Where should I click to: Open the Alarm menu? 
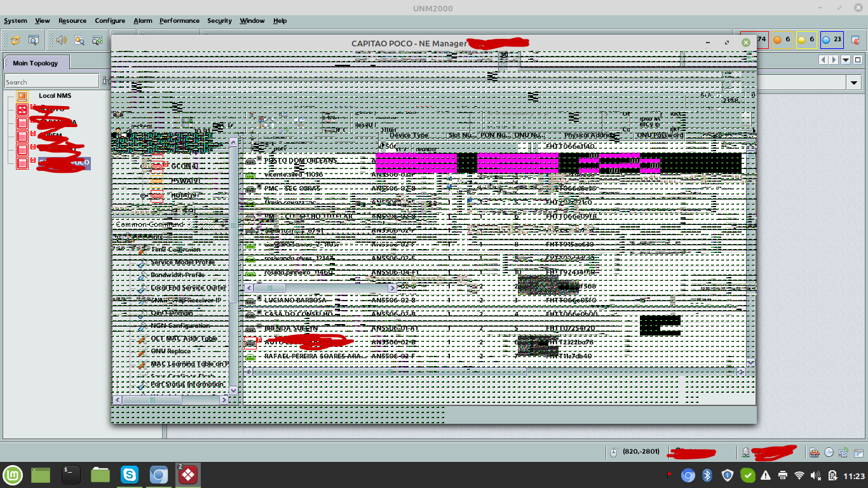tap(143, 20)
